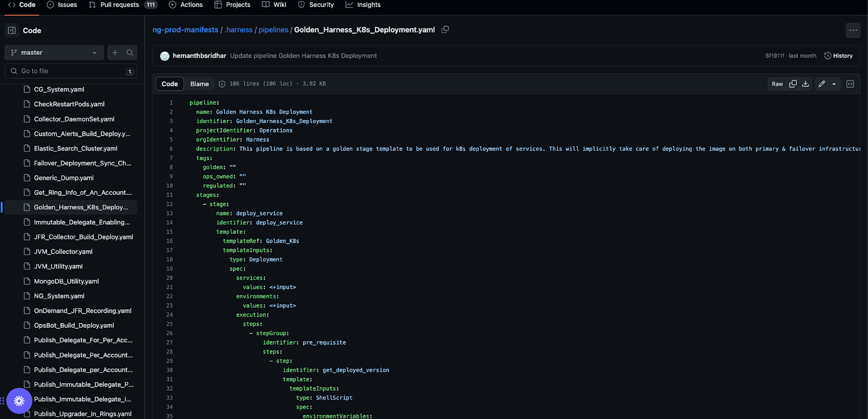
Task: Click the code scanning shield icon beside line count
Action: [222, 84]
